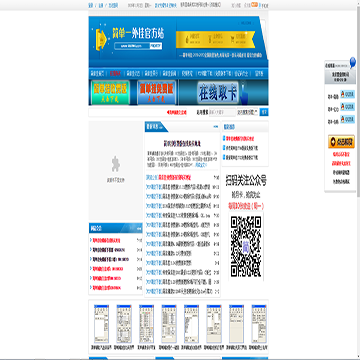This screenshot has width=360, height=360.
Task: Click the second QQ chat button in sidebar
Action: point(347,107)
